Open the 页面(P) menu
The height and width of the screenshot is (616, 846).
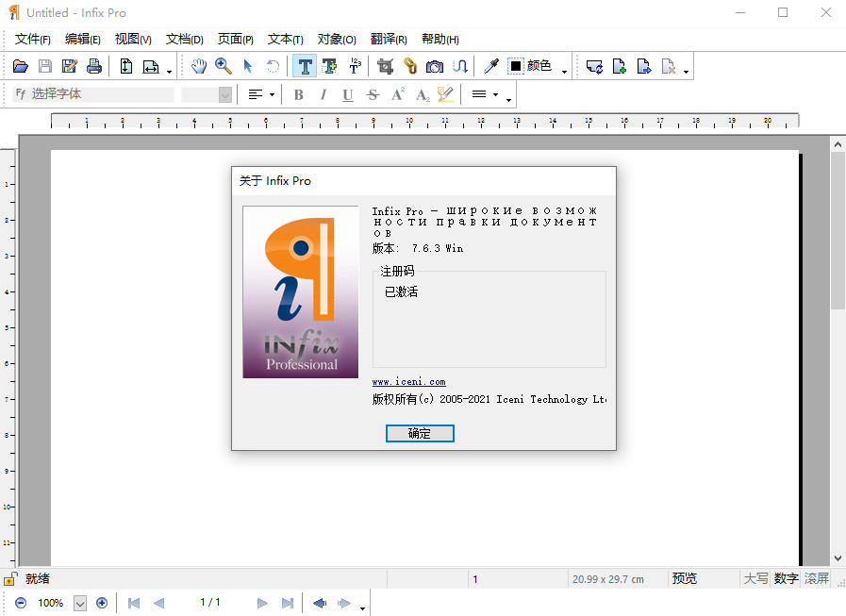tap(235, 40)
